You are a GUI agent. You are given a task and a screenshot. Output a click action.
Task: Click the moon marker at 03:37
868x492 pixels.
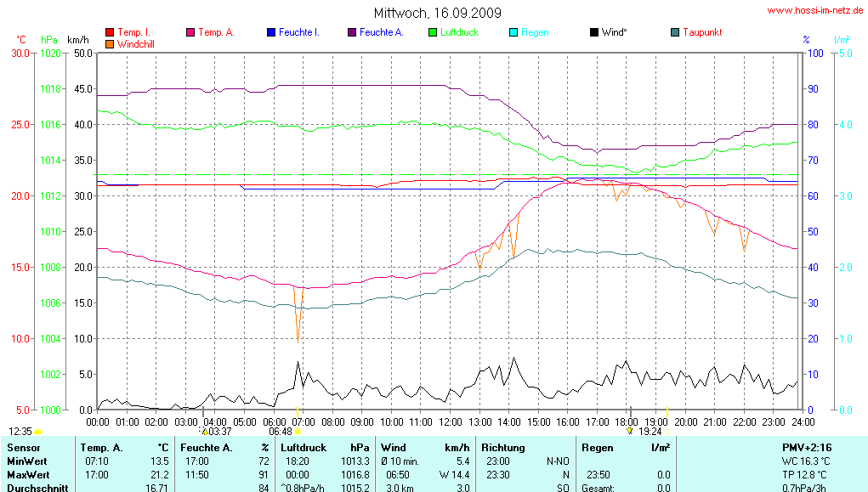pyautogui.click(x=204, y=431)
